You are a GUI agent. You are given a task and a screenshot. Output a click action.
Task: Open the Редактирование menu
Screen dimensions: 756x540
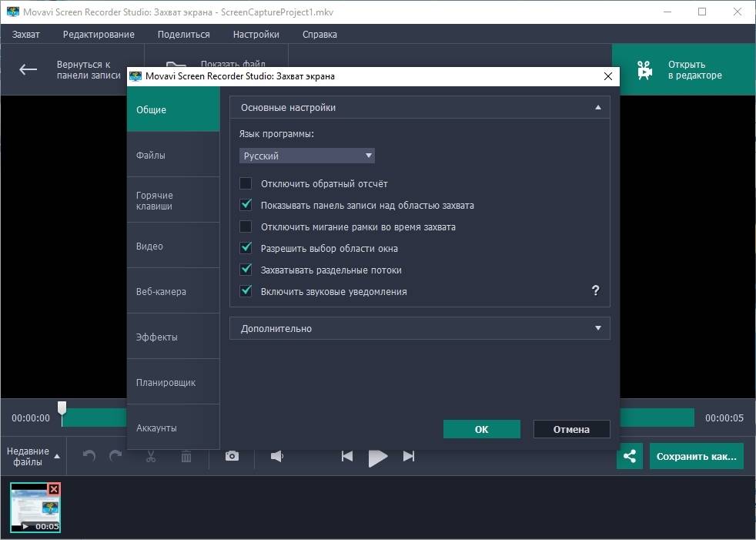(x=99, y=34)
